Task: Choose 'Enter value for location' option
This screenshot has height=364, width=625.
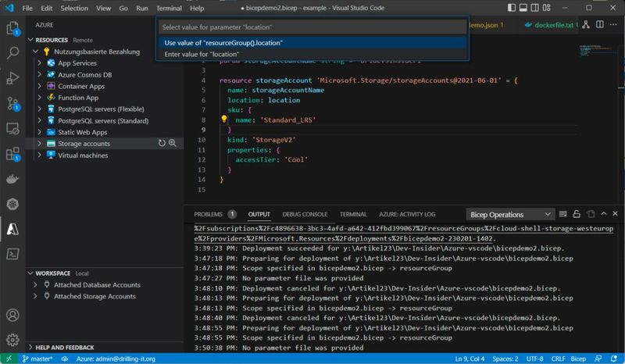Action: pyautogui.click(x=312, y=54)
